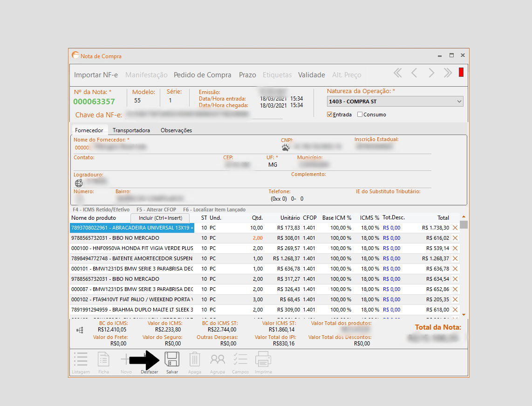Image resolution: width=532 pixels, height=406 pixels.
Task: Click the red status indicator square
Action: tap(461, 72)
